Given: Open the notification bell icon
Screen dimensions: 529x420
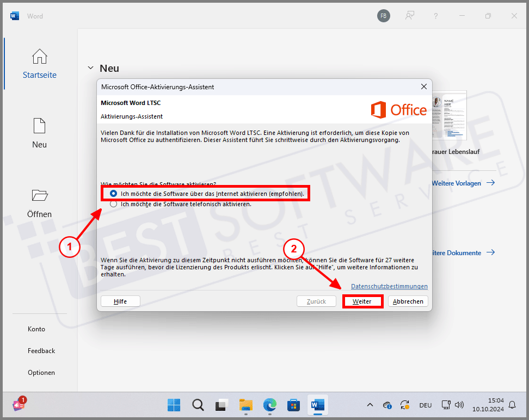Looking at the screenshot, I should click(512, 405).
